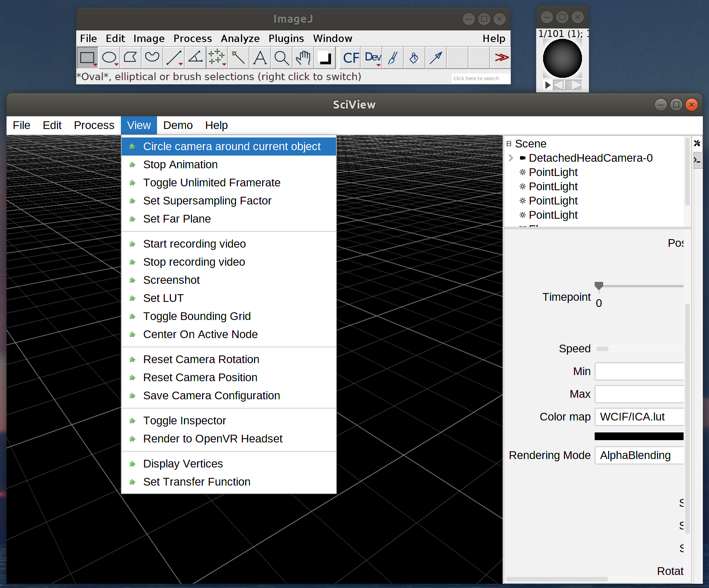The height and width of the screenshot is (588, 709).
Task: Choose Center On Active Node
Action: (x=229, y=334)
